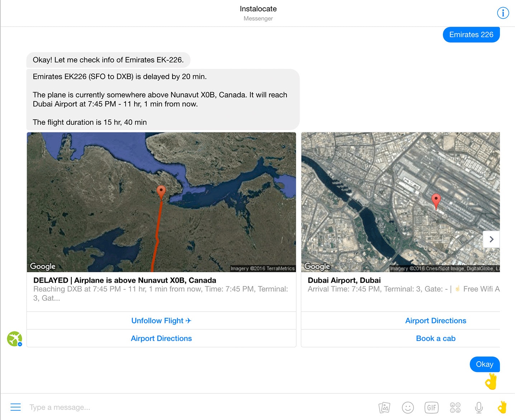
Task: Click the red pin on the Dubai map
Action: pos(436,201)
